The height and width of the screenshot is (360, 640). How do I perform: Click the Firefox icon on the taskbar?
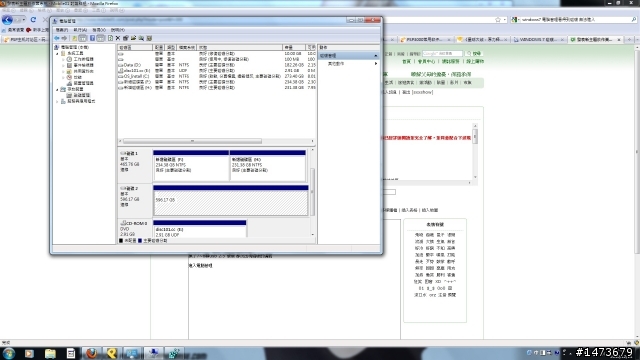tap(91, 353)
